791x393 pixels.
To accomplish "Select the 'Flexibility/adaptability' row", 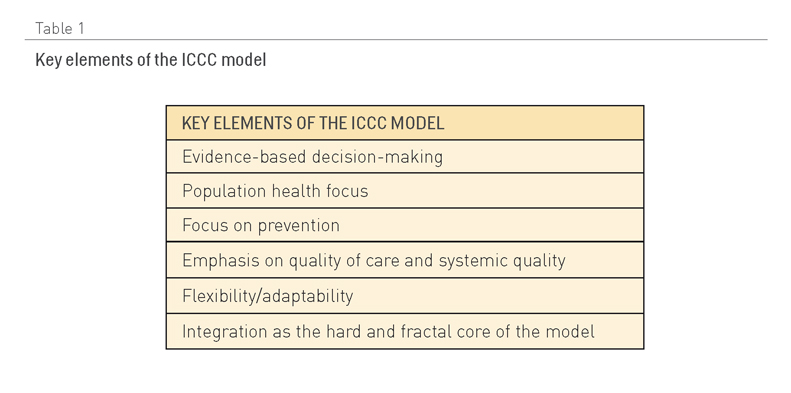I will (405, 296).
